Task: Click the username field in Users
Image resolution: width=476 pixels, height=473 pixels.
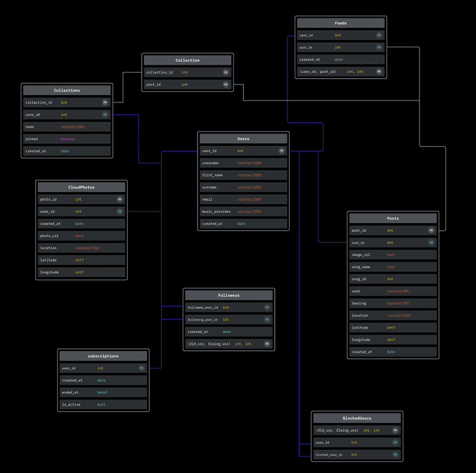Action: (243, 163)
